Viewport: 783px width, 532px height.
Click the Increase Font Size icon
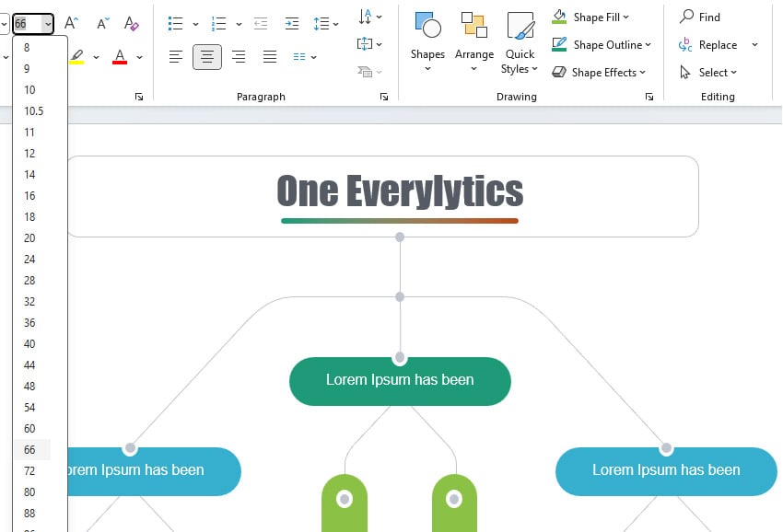tap(72, 23)
